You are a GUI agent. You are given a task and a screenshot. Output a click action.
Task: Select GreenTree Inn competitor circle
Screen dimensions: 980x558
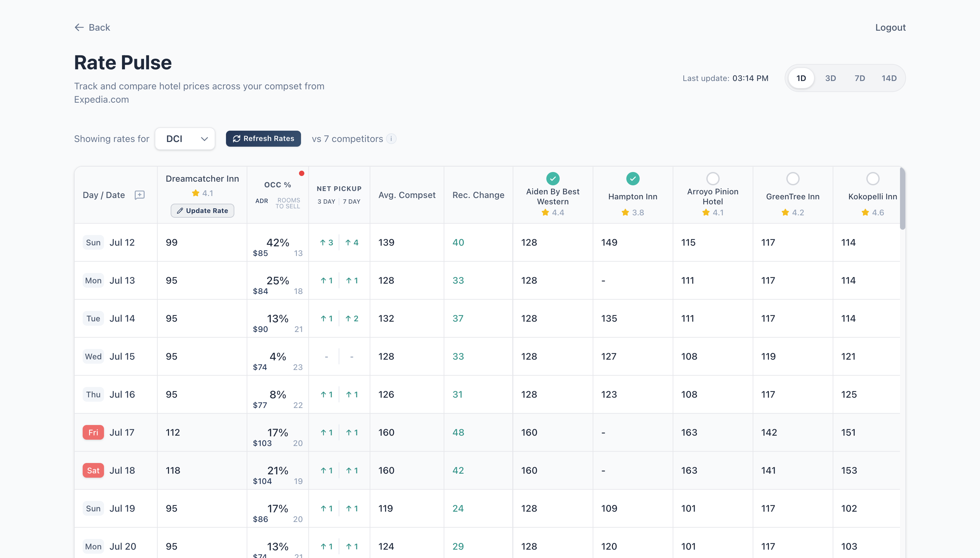point(793,179)
